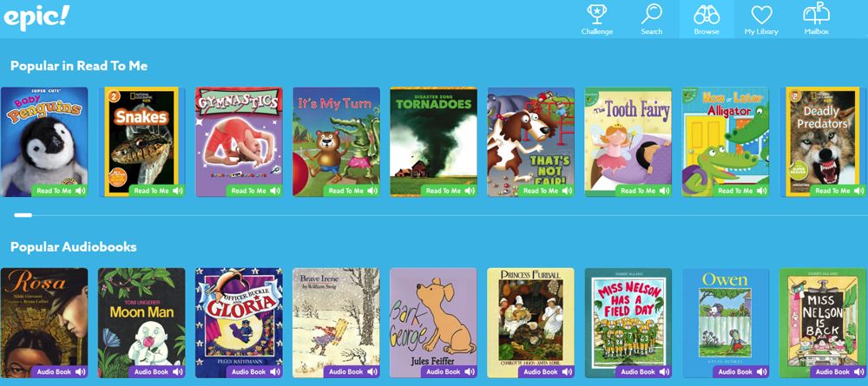
Task: Select the Browse binoculars icon
Action: coord(707,15)
